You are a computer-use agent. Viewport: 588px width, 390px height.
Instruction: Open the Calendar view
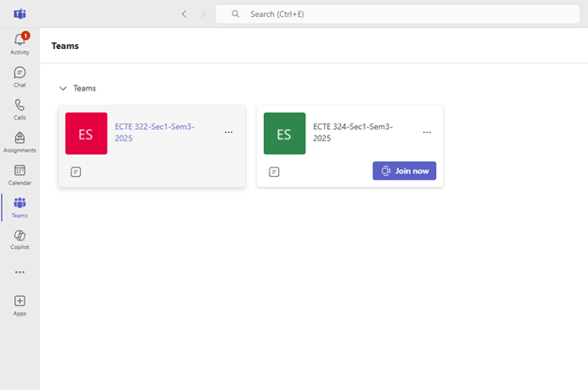tap(20, 175)
